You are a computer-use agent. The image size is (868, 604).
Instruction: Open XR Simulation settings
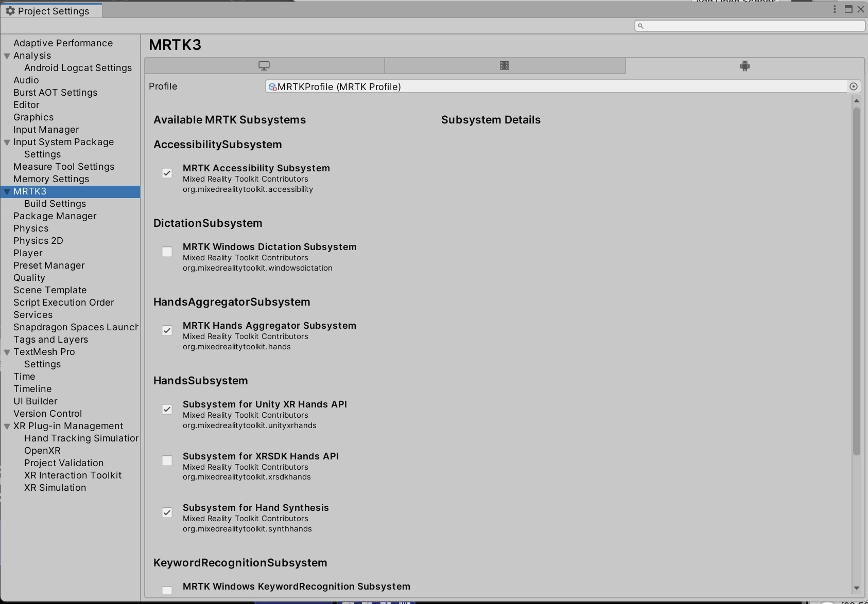coord(70,488)
